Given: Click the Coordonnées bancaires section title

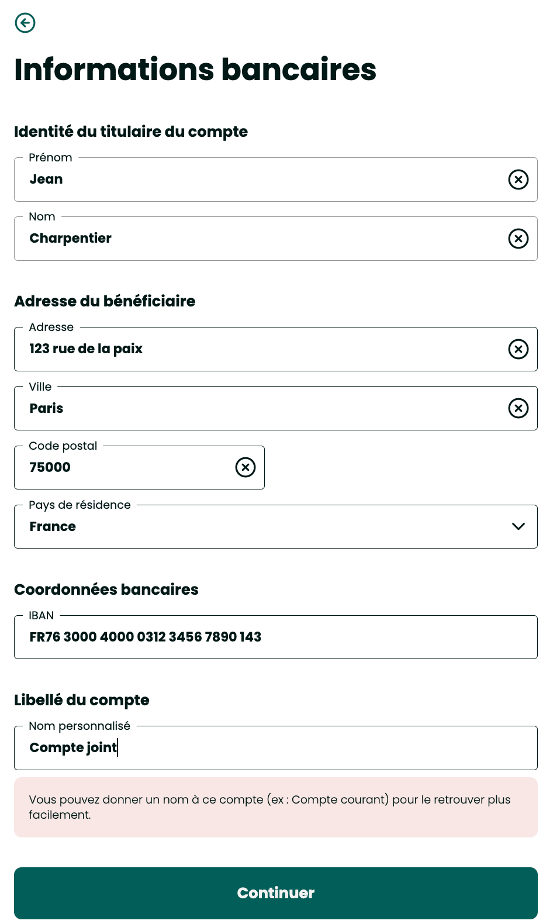Looking at the screenshot, I should point(106,589).
